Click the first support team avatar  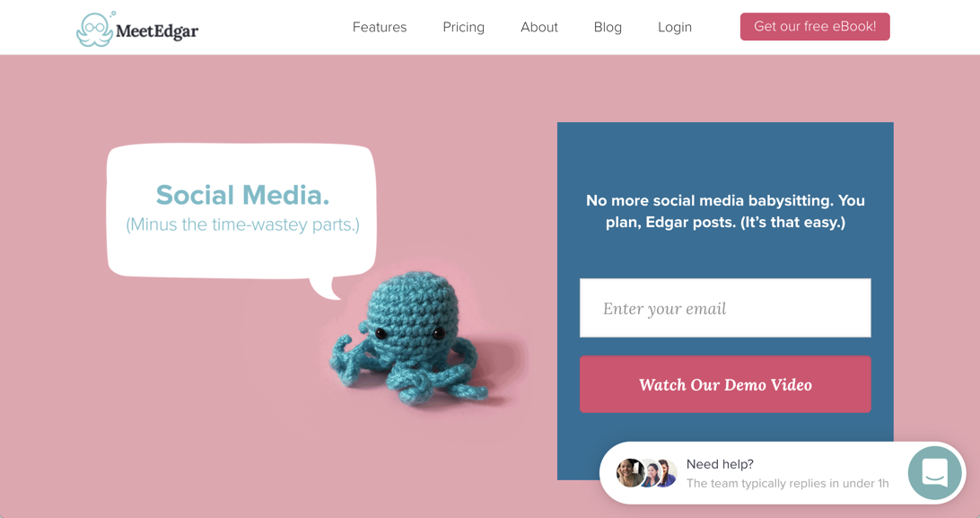[x=629, y=473]
